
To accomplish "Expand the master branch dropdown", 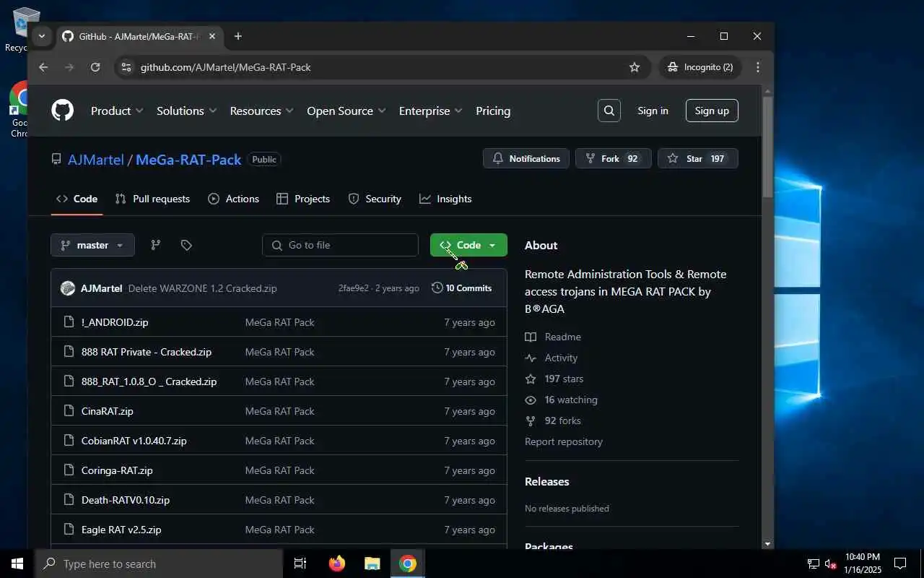I will [x=92, y=245].
